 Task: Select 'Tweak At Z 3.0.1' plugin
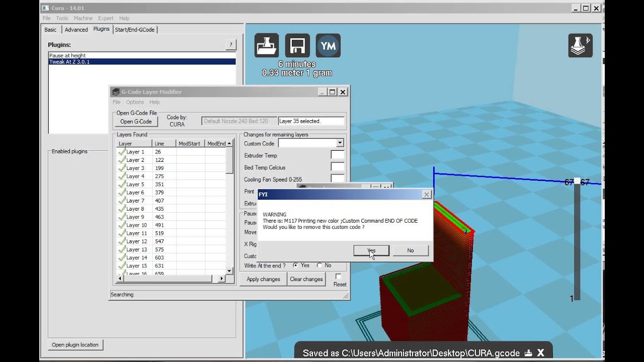point(142,62)
